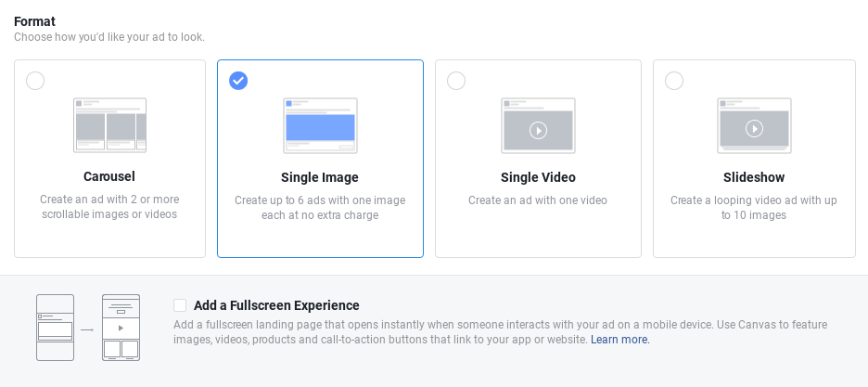
Task: Click the Slideshow title label
Action: point(754,177)
